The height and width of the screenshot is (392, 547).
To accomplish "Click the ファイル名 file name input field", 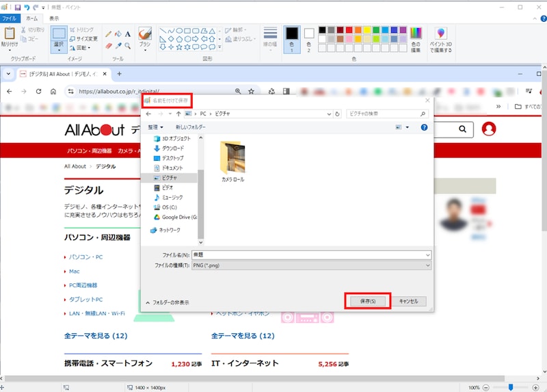I will click(311, 254).
